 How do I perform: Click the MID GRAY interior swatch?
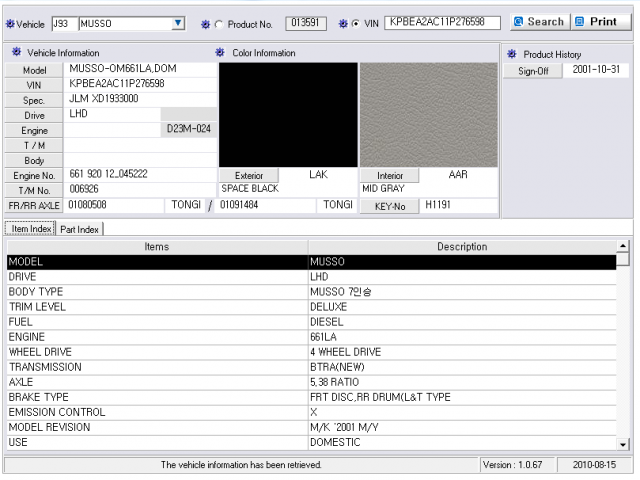[429, 115]
